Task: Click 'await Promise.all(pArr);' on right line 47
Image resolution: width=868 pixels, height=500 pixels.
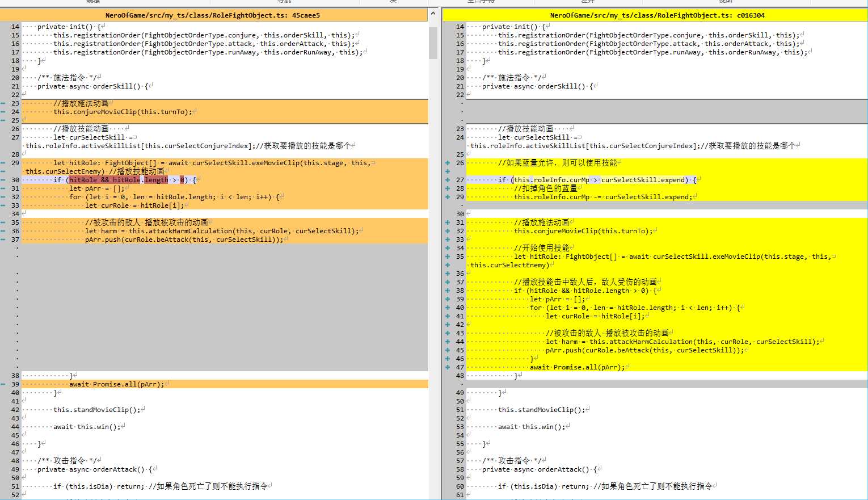Action: pos(578,367)
